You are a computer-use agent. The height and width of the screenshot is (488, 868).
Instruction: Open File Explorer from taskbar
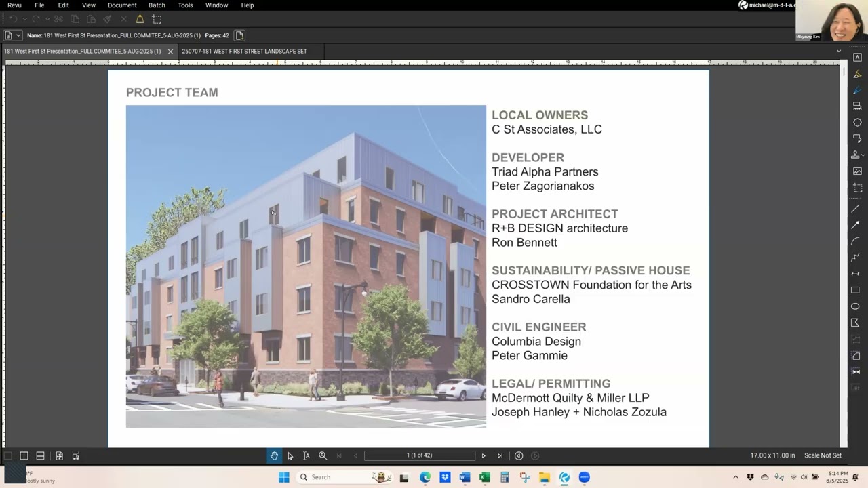(545, 477)
